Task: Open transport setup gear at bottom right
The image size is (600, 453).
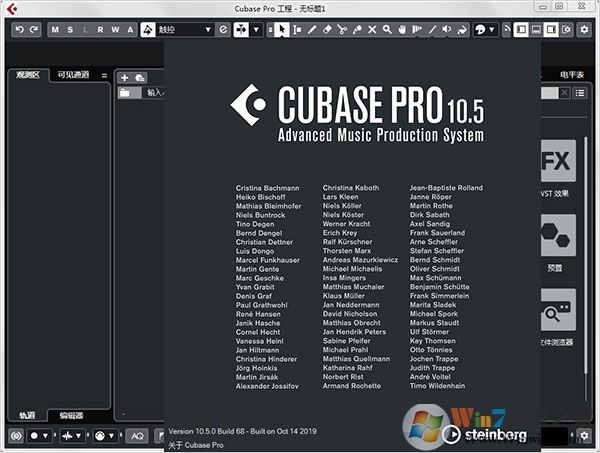Action: tap(584, 435)
